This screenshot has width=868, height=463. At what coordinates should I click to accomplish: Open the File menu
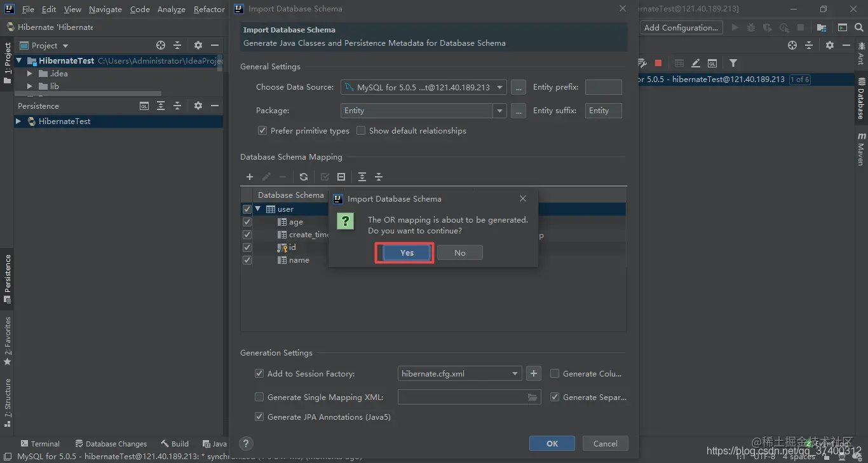[28, 10]
